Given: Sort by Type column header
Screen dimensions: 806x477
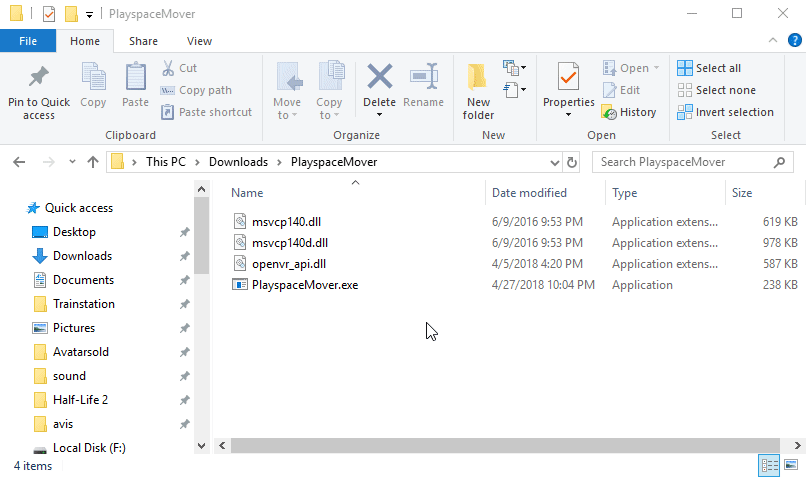Looking at the screenshot, I should click(x=625, y=193).
